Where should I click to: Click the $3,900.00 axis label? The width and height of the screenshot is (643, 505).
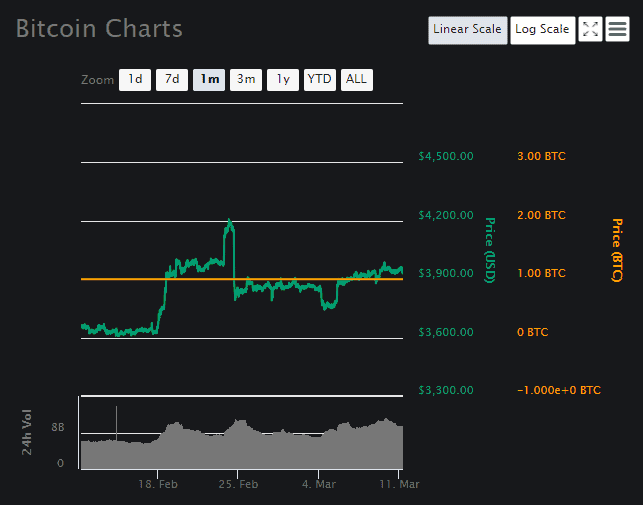(x=446, y=273)
